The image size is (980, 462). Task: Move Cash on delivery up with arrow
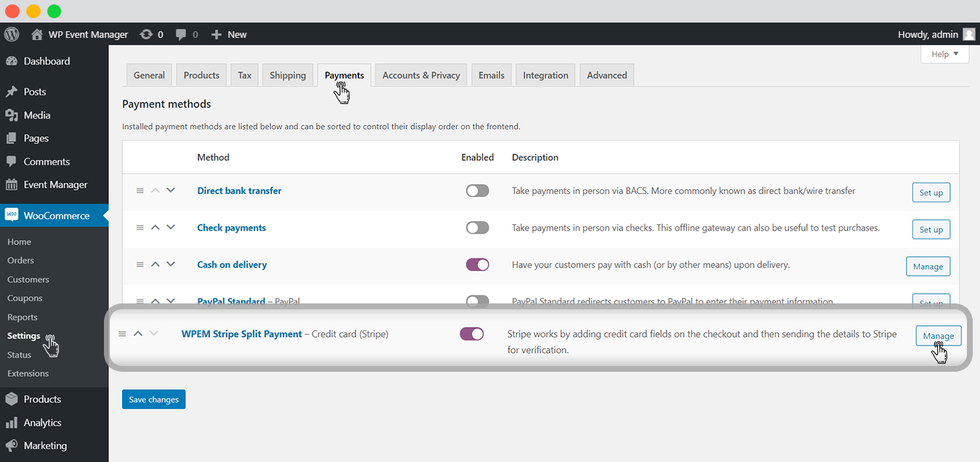coord(155,264)
